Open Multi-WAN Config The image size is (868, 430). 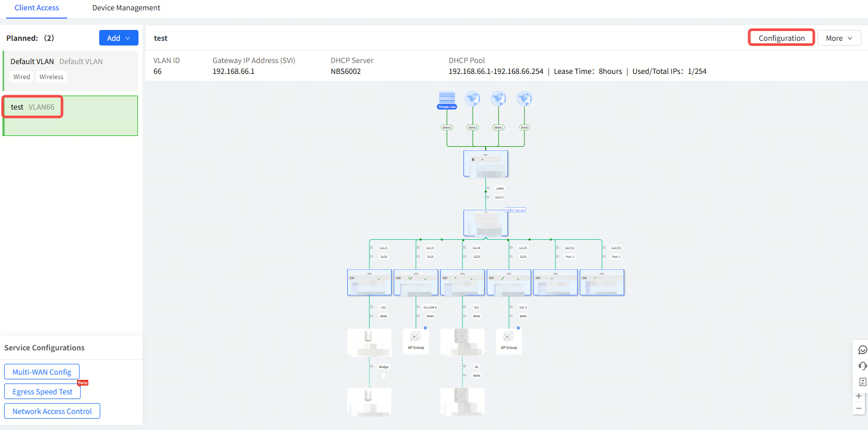(x=42, y=372)
